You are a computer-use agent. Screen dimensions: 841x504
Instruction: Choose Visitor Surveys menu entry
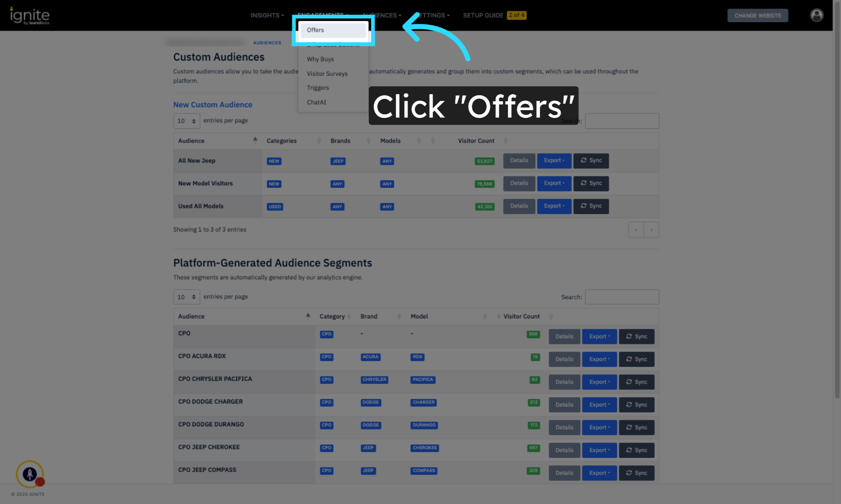coord(327,74)
